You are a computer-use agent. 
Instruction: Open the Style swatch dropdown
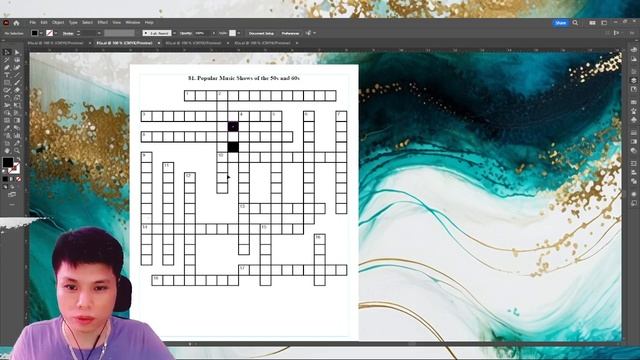coord(239,33)
